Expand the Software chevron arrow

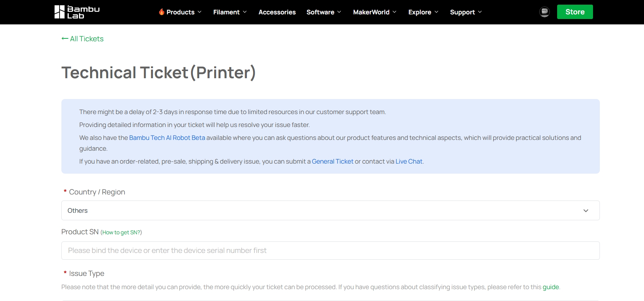coord(339,12)
